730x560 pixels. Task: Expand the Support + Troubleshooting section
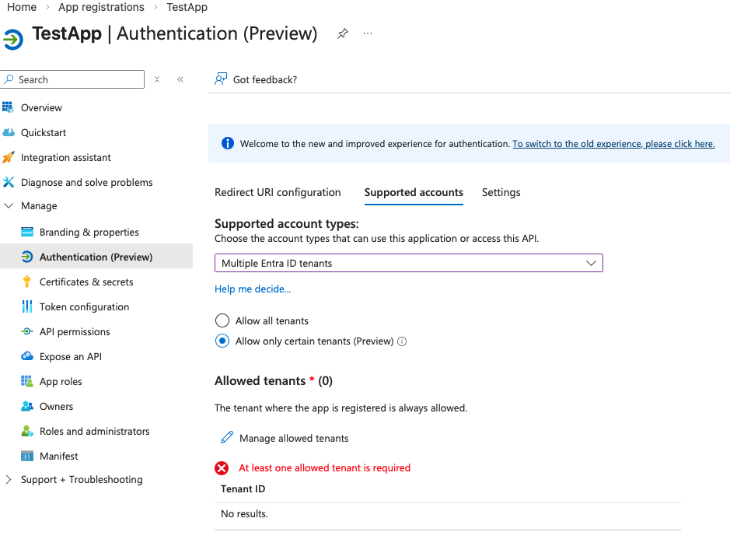9,480
